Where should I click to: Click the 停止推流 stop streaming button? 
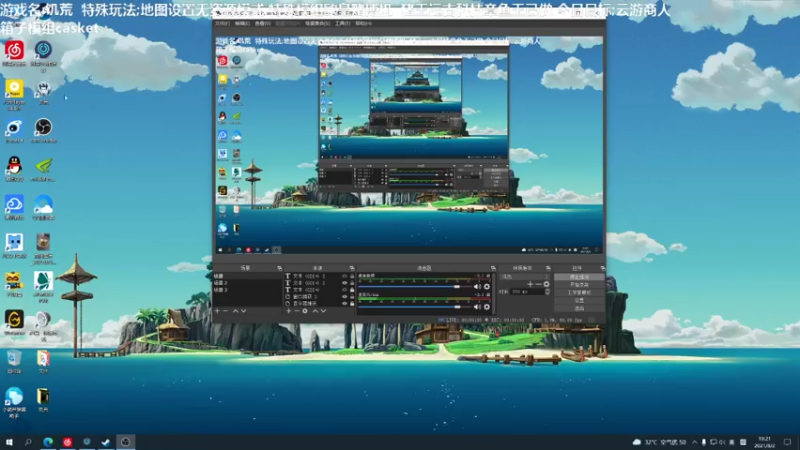pos(580,277)
